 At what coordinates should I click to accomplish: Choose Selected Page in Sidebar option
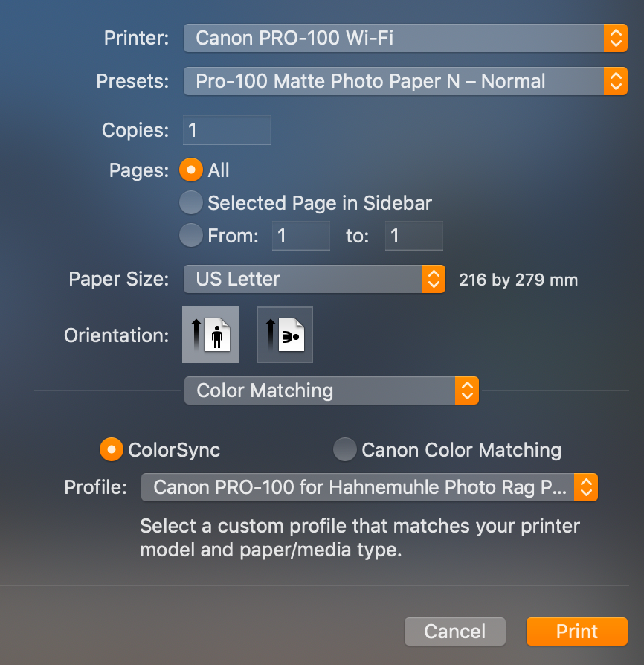coord(191,203)
